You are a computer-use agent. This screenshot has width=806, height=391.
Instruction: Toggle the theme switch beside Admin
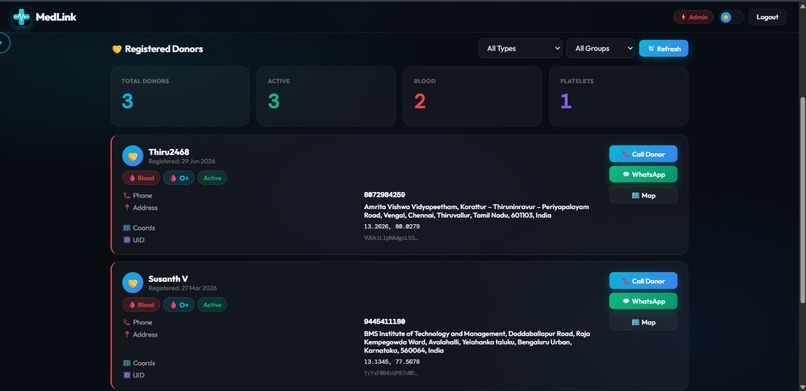coord(731,17)
